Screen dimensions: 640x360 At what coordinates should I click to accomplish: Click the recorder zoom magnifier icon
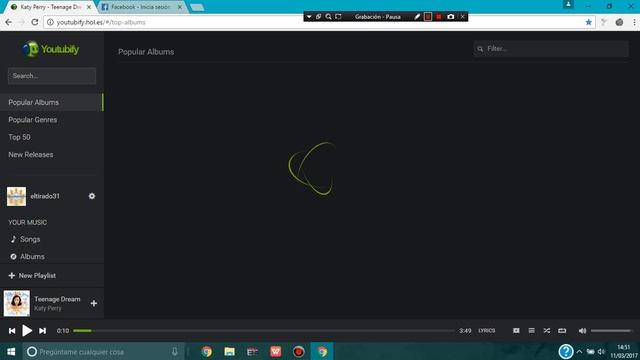click(328, 17)
